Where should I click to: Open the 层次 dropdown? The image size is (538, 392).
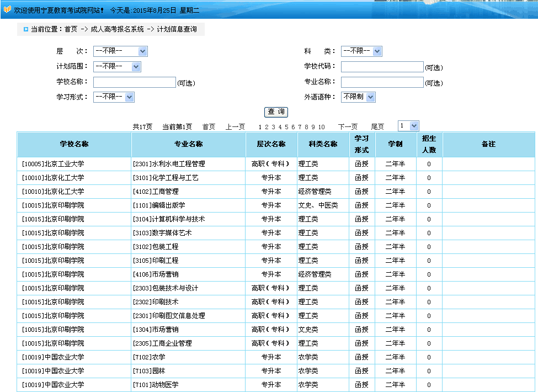(x=120, y=51)
